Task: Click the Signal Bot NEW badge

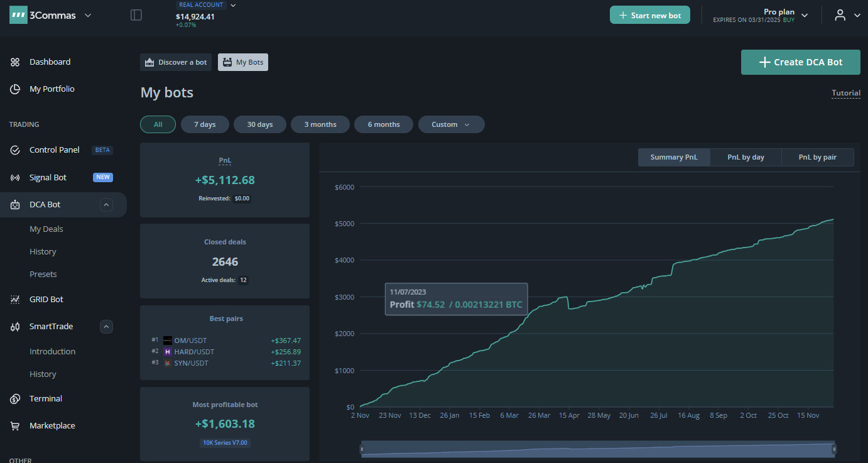Action: 103,177
